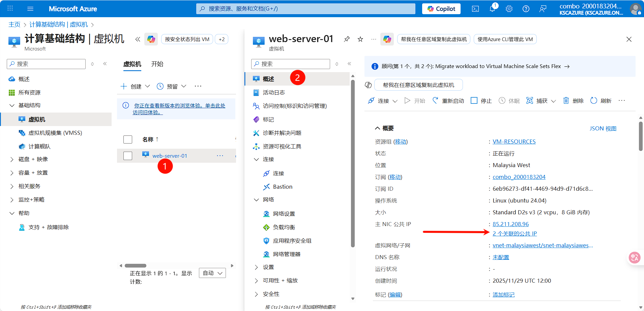The image size is (644, 311).
Task: Open the VM-RESOURCES resource group link
Action: 514,142
